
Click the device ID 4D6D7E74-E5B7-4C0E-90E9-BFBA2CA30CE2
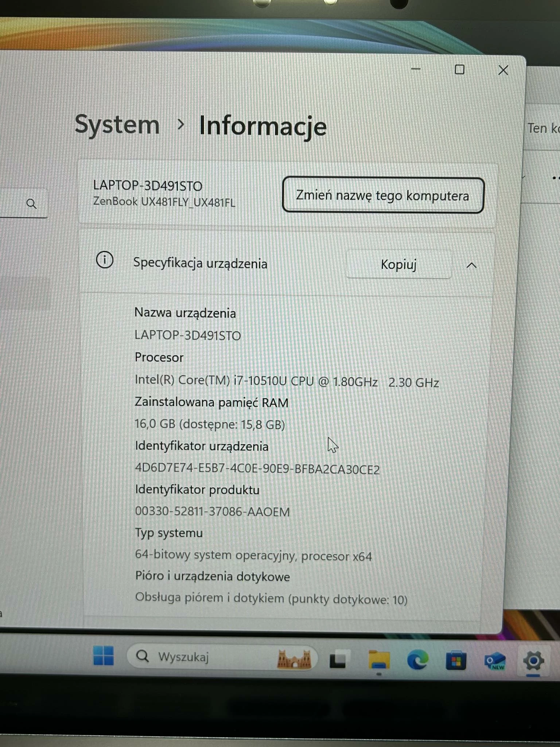(257, 469)
